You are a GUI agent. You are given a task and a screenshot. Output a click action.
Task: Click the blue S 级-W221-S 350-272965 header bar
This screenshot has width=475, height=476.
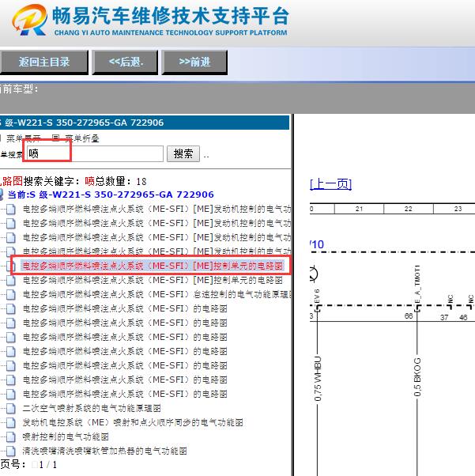(x=144, y=123)
